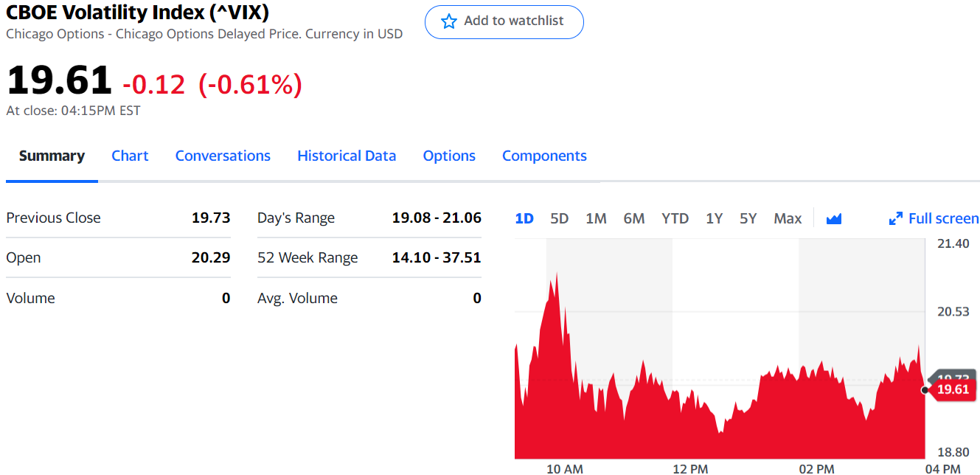Click the 52 Week Range label
980x475 pixels.
tap(307, 257)
